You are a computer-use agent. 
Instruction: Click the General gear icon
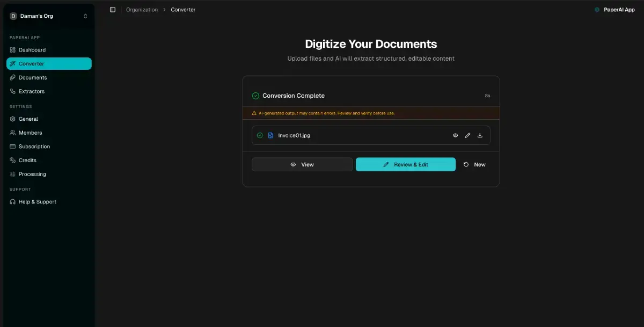pos(13,119)
